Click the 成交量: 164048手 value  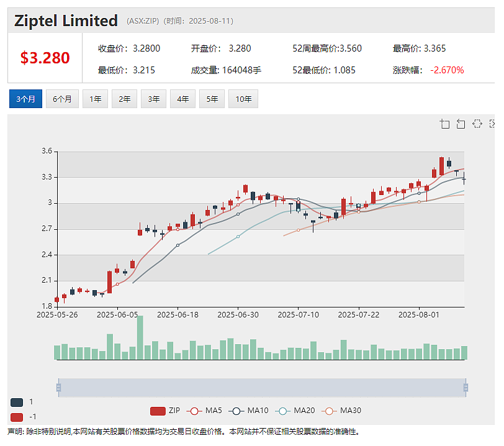[226, 70]
